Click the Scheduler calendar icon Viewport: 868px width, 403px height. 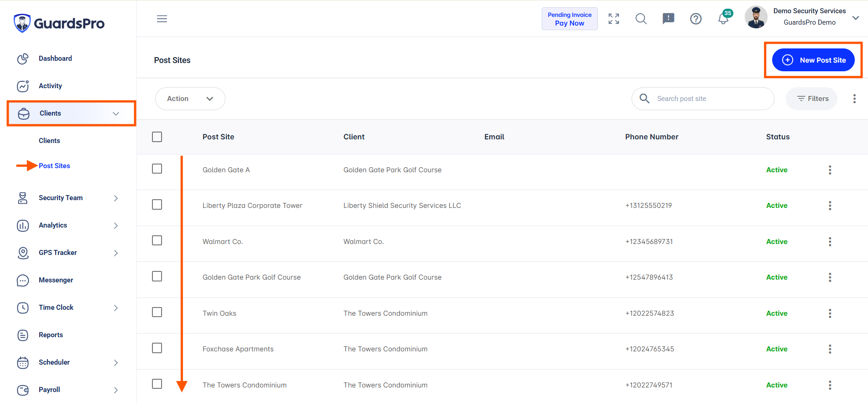coord(23,362)
